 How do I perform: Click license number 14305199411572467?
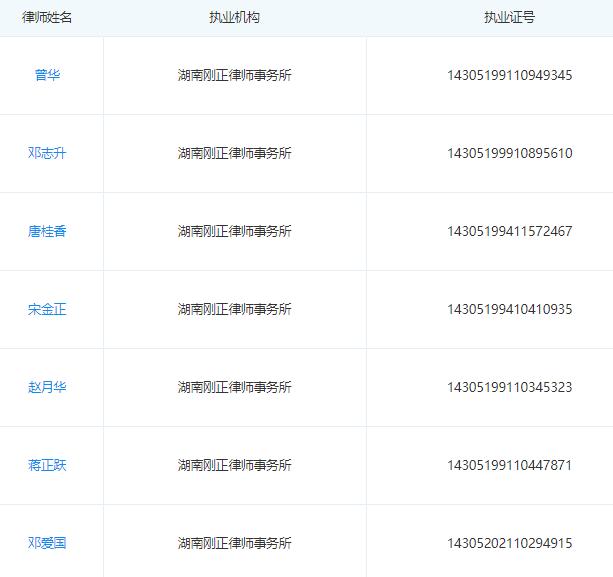click(x=509, y=231)
